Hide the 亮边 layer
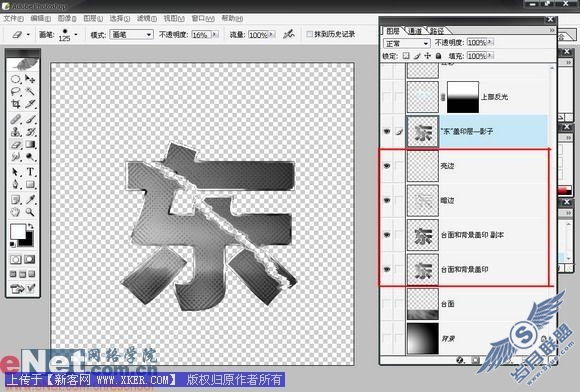Screen dimensions: 580x392 (x=387, y=166)
